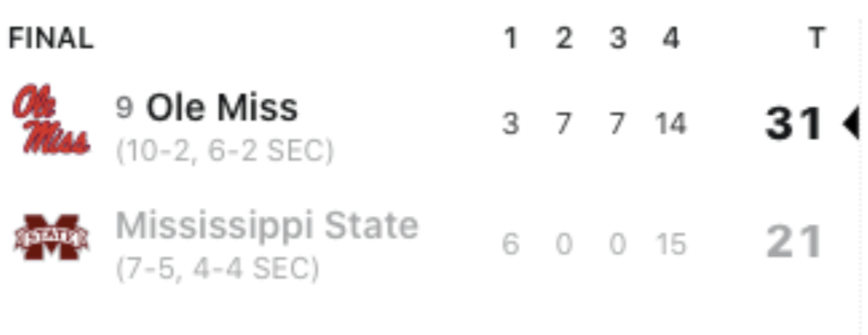Click the T total column header

click(816, 39)
